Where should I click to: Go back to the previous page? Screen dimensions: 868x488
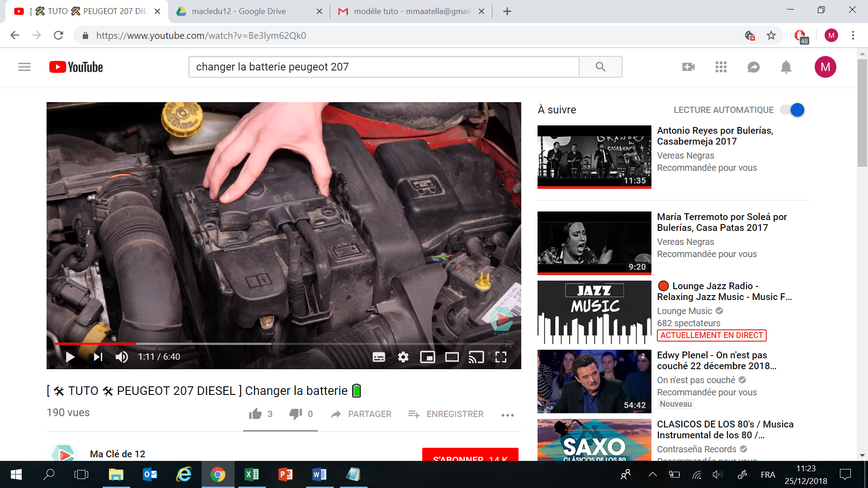[x=15, y=35]
